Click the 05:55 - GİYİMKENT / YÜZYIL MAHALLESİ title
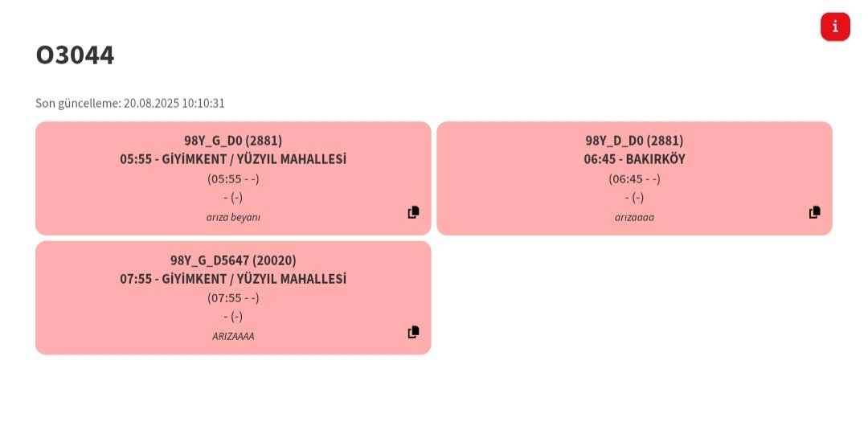The image size is (868, 426). click(x=233, y=159)
